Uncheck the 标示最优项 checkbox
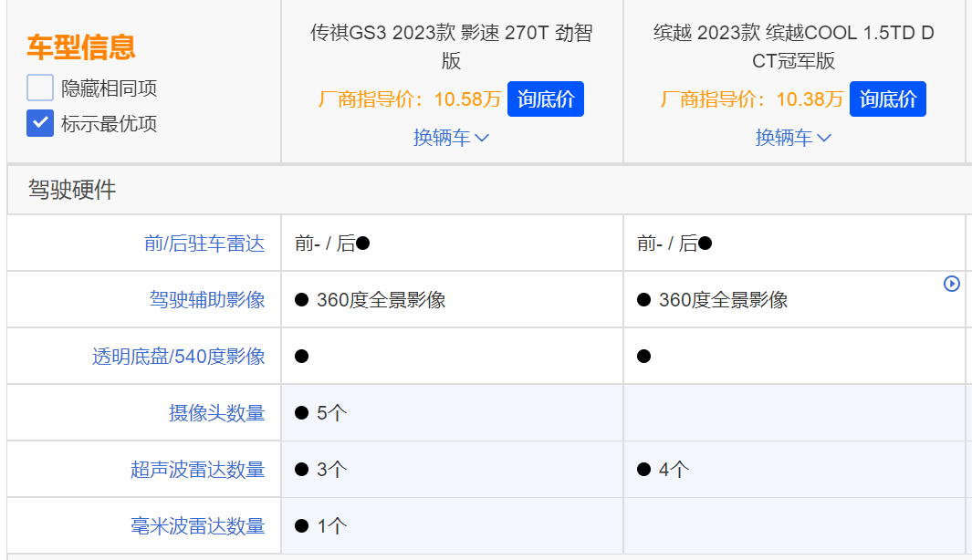 click(40, 123)
